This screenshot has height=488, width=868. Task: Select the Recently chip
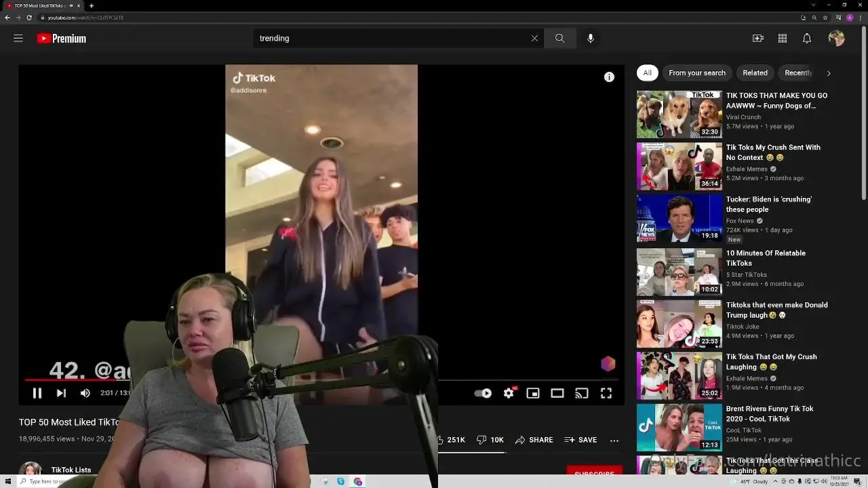pyautogui.click(x=798, y=73)
